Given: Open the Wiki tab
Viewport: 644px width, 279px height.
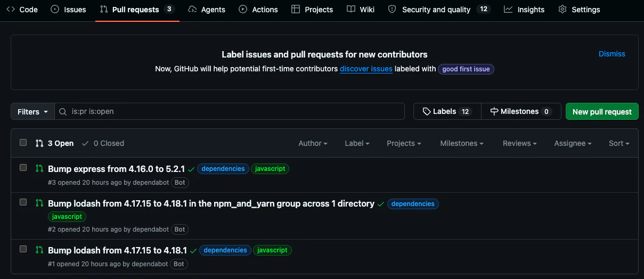Looking at the screenshot, I should click(x=361, y=10).
